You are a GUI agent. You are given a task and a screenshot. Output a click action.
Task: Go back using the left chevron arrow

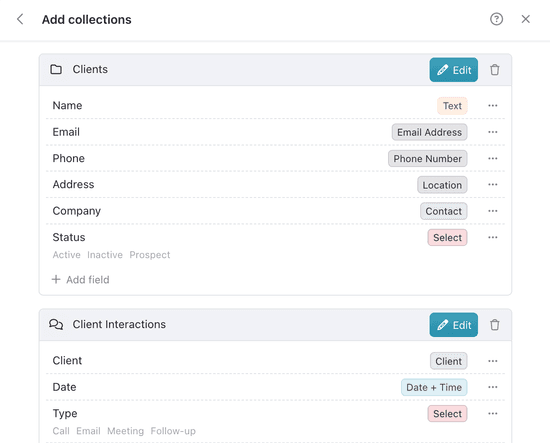[20, 19]
